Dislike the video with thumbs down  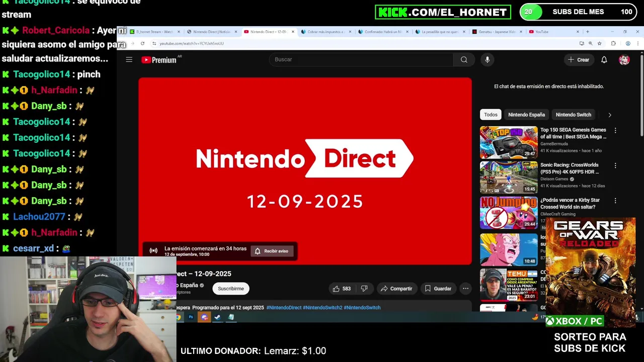[364, 289]
